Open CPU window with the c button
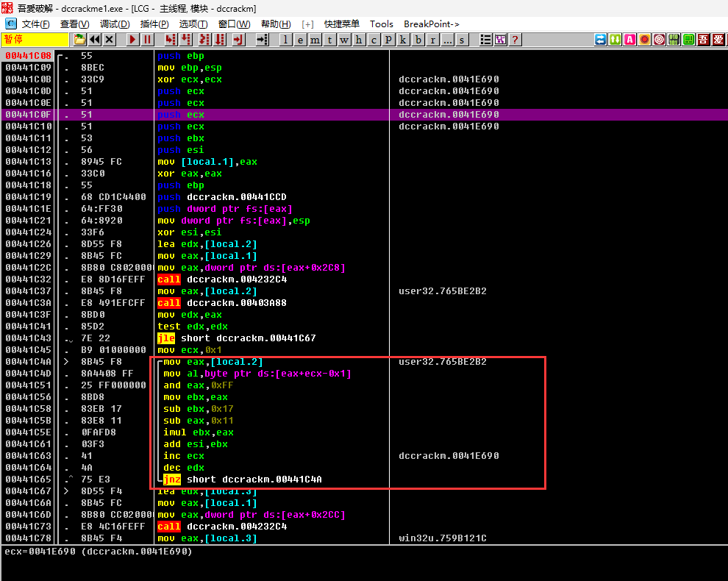The height and width of the screenshot is (581, 728). pyautogui.click(x=374, y=40)
